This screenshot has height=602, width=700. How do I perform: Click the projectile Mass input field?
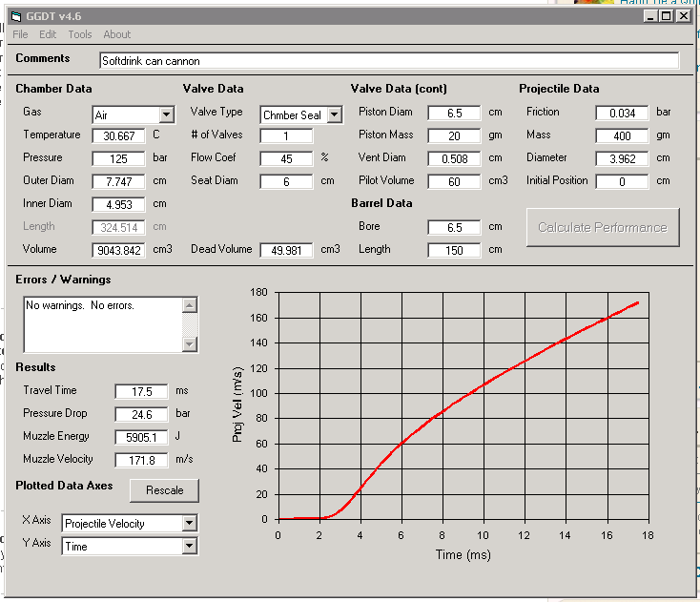(621, 135)
